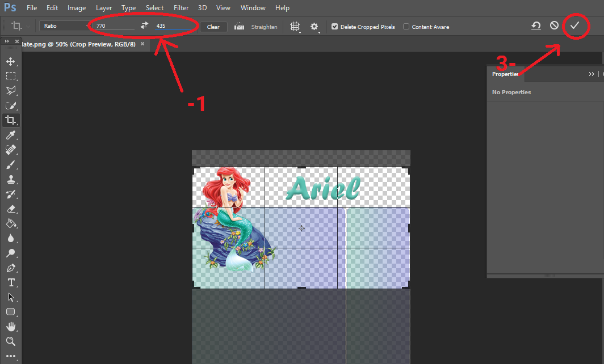
Task: Select the Crop tool in toolbox
Action: 10,120
